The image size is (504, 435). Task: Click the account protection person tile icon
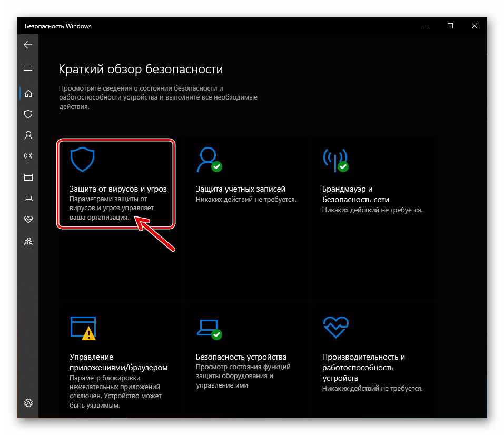pos(209,160)
